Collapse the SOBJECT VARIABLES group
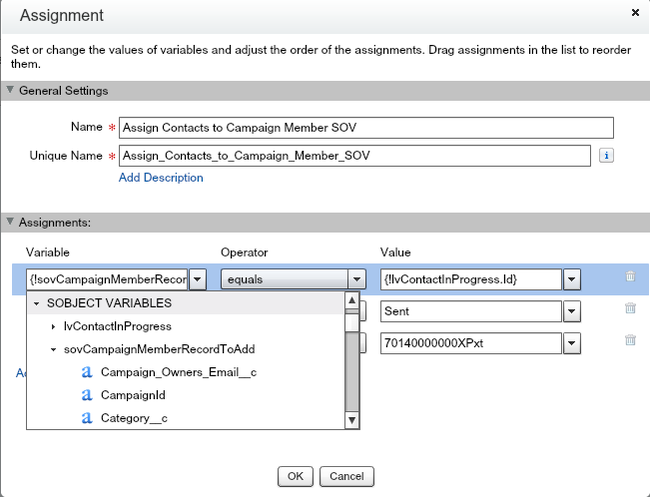The width and height of the screenshot is (650, 497). point(37,303)
